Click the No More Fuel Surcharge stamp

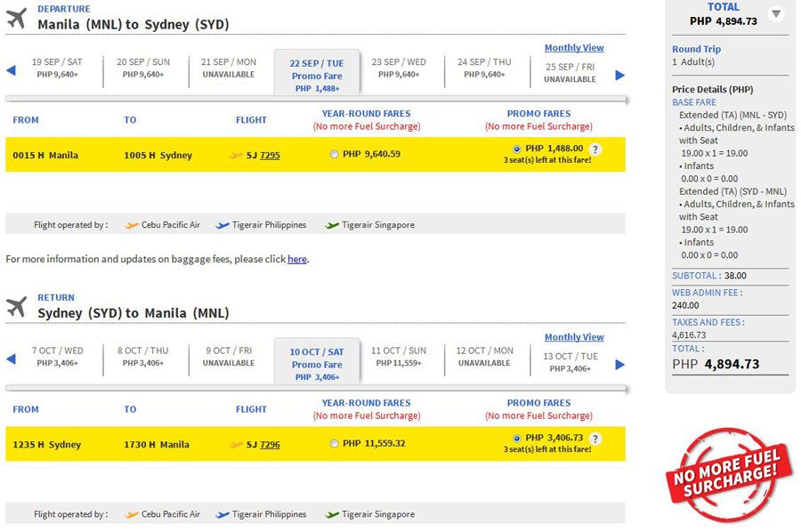point(729,475)
